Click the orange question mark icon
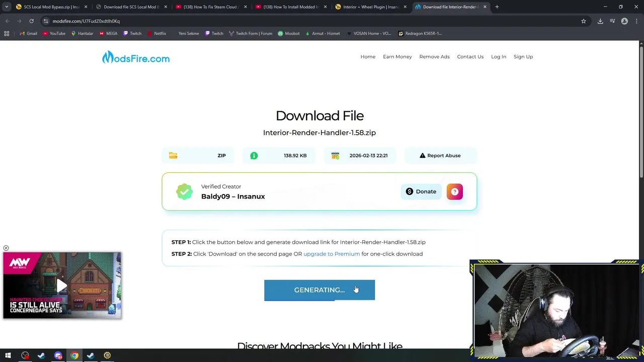Screen dimensions: 644x362 pos(454,192)
